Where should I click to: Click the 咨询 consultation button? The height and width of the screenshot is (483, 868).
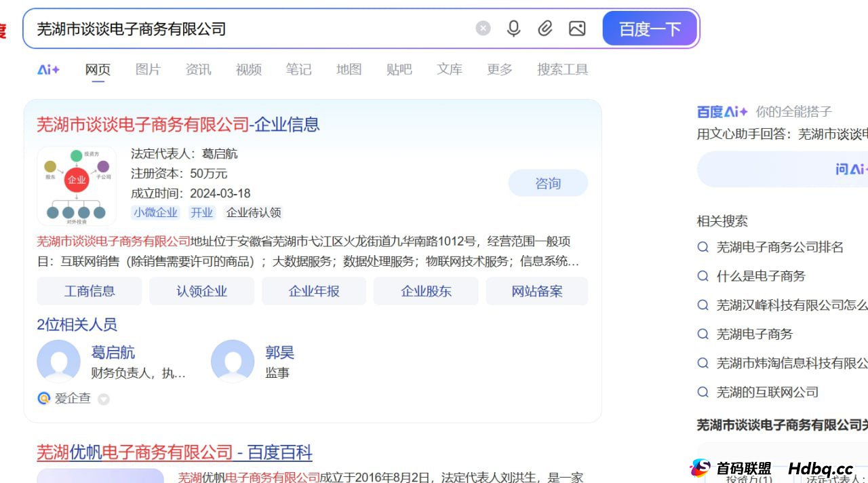pos(548,182)
